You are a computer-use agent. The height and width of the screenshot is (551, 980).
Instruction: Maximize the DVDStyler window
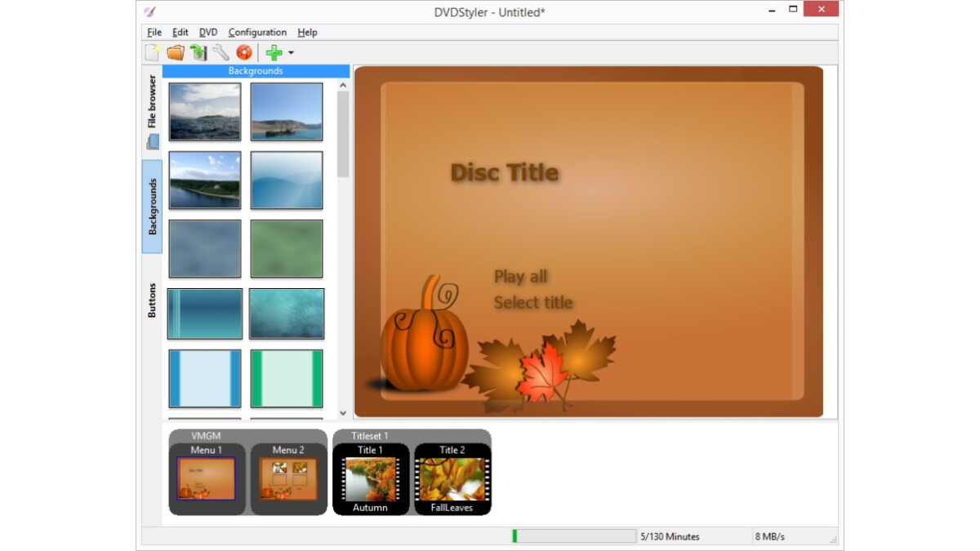[792, 9]
